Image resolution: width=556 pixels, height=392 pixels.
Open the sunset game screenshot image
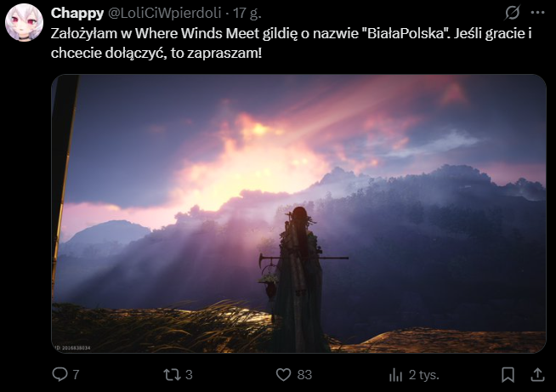(298, 213)
